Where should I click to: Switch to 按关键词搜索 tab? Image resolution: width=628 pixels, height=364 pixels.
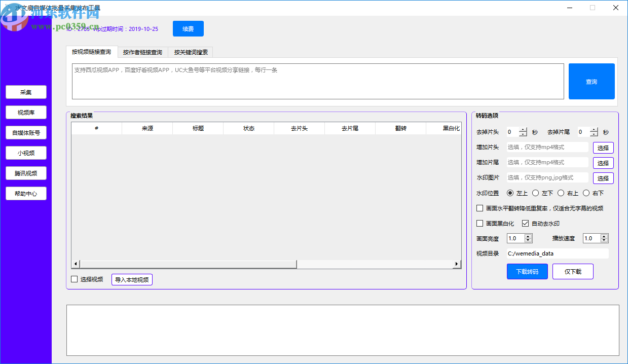coord(191,52)
